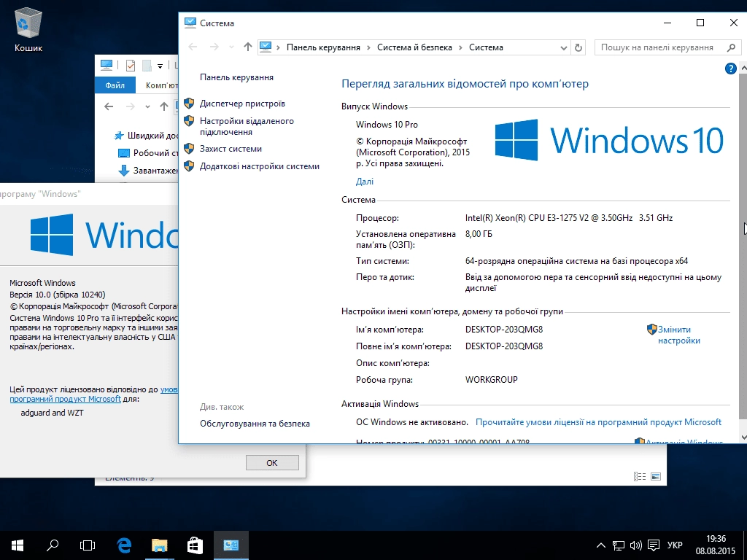Select Робочий стіл in Explorer tree

coord(147,153)
